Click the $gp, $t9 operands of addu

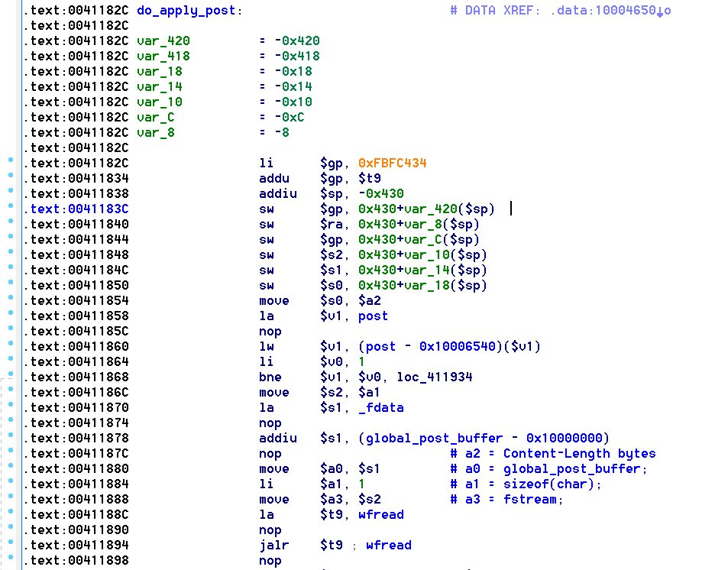click(x=351, y=179)
